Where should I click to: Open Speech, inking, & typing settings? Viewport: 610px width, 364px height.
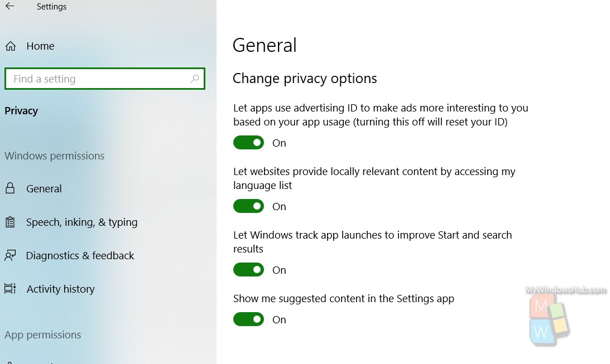(81, 222)
